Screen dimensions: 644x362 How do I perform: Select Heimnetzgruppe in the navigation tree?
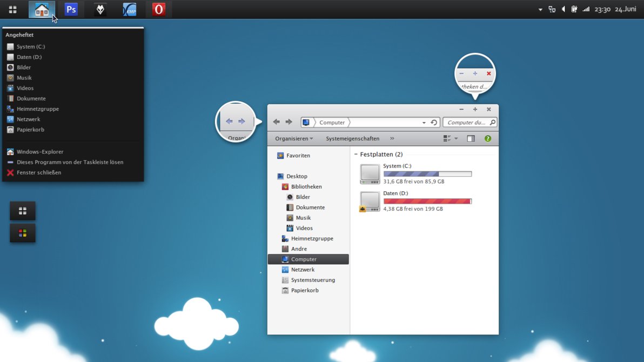pos(312,238)
